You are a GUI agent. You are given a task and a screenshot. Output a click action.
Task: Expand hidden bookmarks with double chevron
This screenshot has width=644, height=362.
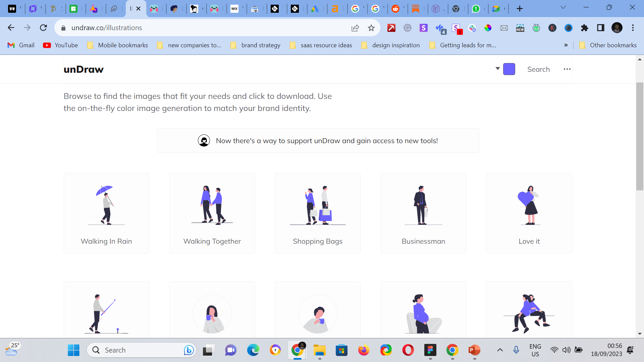pyautogui.click(x=566, y=45)
